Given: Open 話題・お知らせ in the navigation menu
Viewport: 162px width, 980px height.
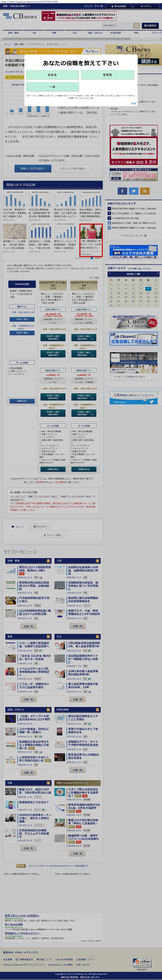Looking at the screenshot, I should [95, 33].
